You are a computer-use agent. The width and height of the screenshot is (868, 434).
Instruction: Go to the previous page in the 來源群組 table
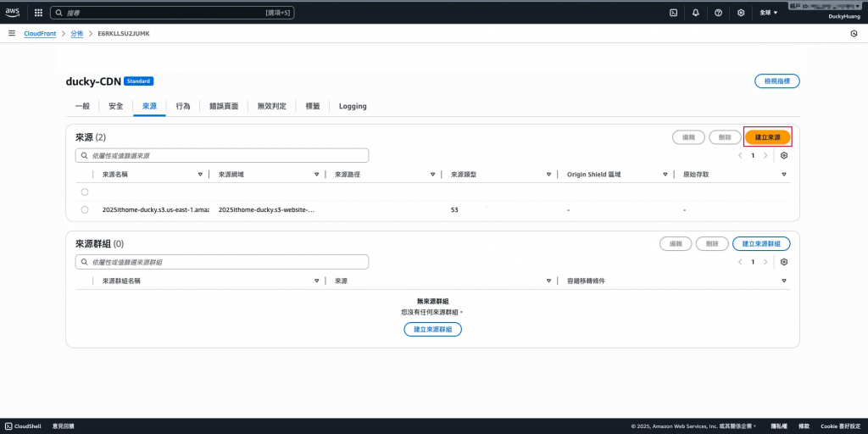coord(740,262)
